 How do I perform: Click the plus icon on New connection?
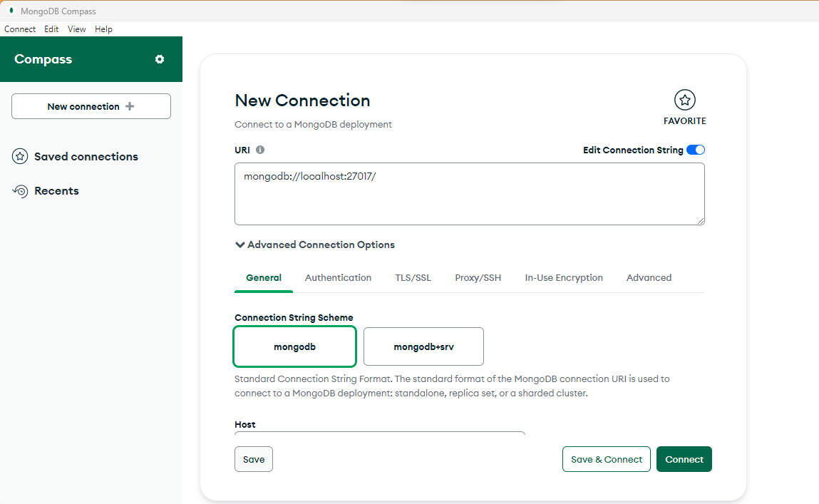point(130,106)
